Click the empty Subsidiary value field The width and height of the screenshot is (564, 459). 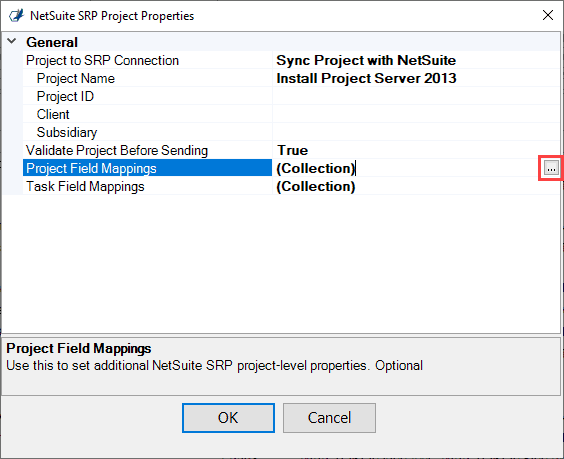416,132
